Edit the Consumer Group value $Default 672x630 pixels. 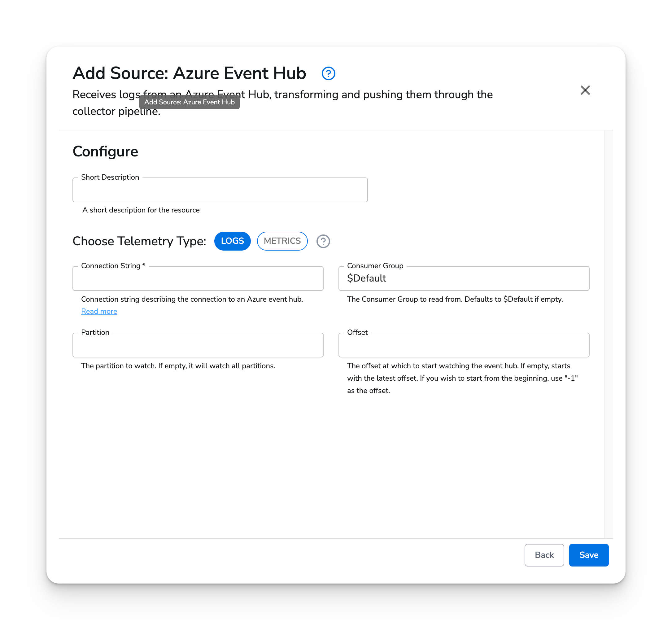[x=464, y=278]
